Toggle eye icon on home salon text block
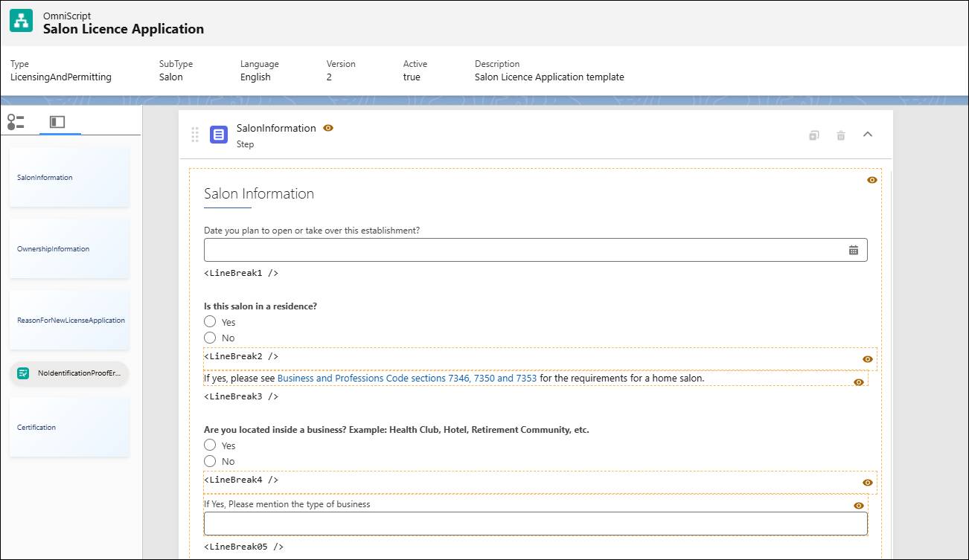This screenshot has height=560, width=969. (x=858, y=382)
